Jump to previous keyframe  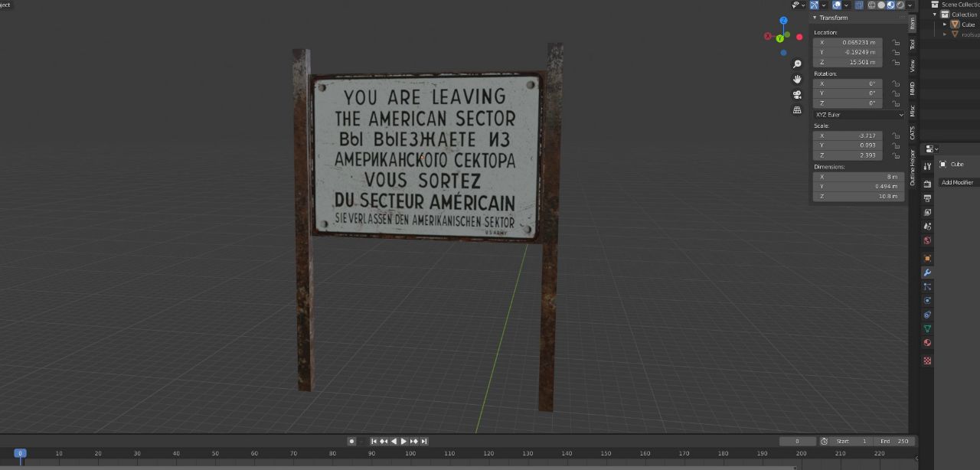point(384,441)
